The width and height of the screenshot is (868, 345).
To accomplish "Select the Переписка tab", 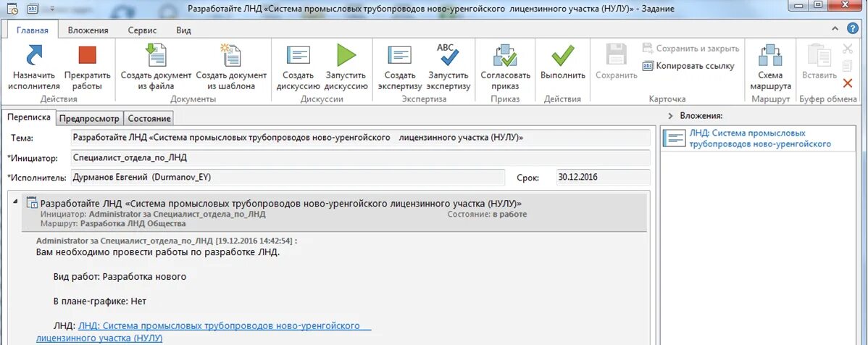I will (29, 117).
